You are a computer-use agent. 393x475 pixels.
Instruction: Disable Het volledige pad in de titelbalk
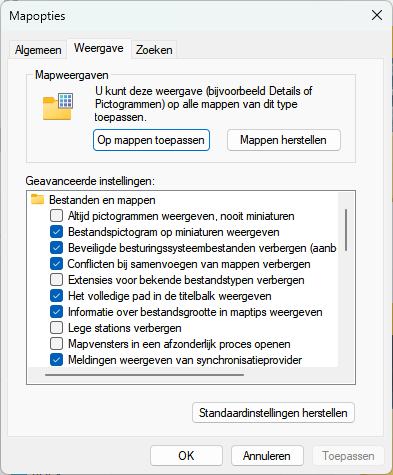click(56, 296)
